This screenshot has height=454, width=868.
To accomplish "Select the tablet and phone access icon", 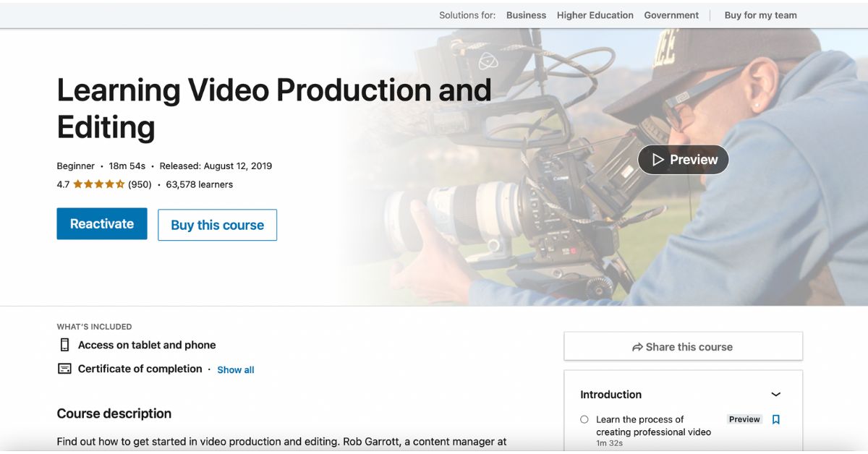I will pos(64,345).
